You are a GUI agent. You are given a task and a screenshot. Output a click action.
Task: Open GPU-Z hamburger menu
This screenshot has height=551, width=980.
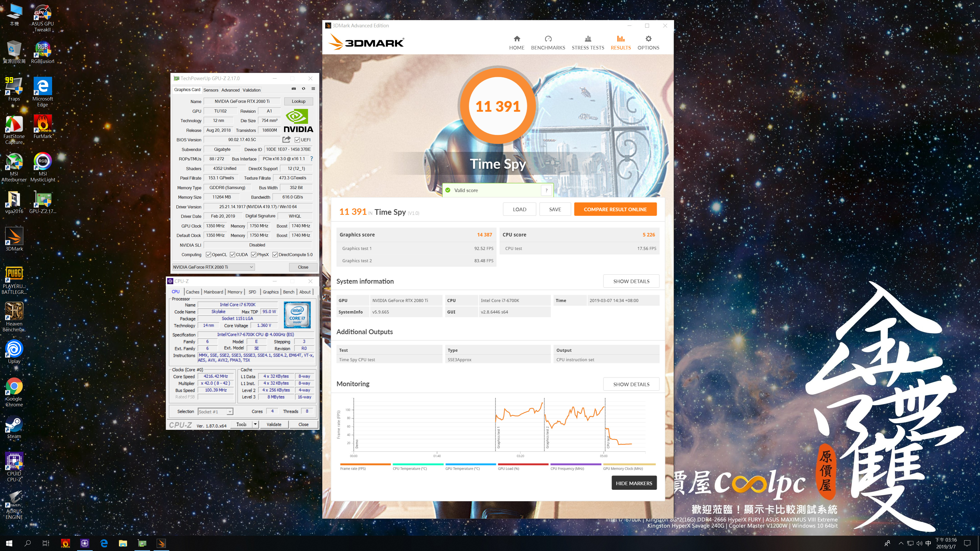(x=313, y=89)
